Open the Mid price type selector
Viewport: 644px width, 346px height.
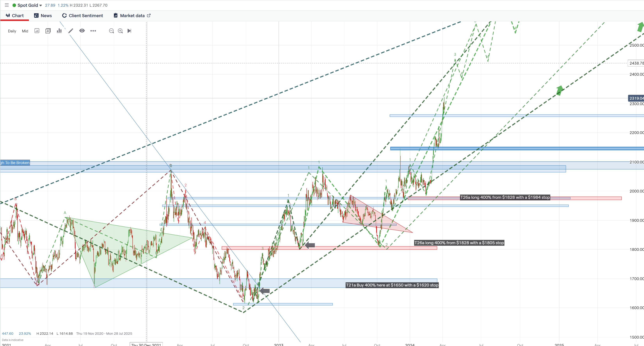(25, 31)
